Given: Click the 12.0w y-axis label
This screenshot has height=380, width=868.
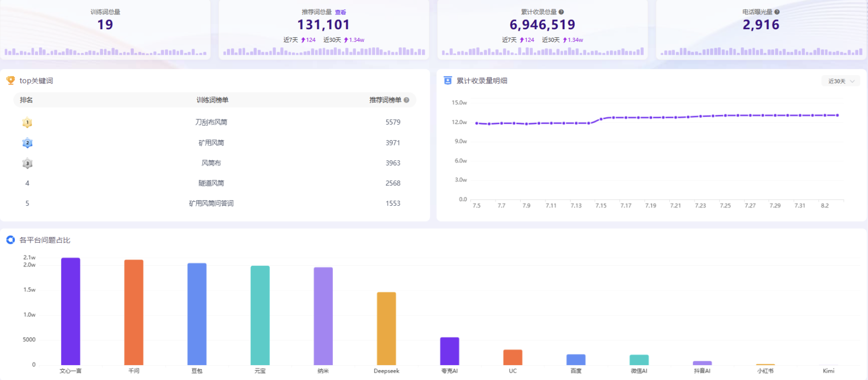Looking at the screenshot, I should [x=459, y=122].
